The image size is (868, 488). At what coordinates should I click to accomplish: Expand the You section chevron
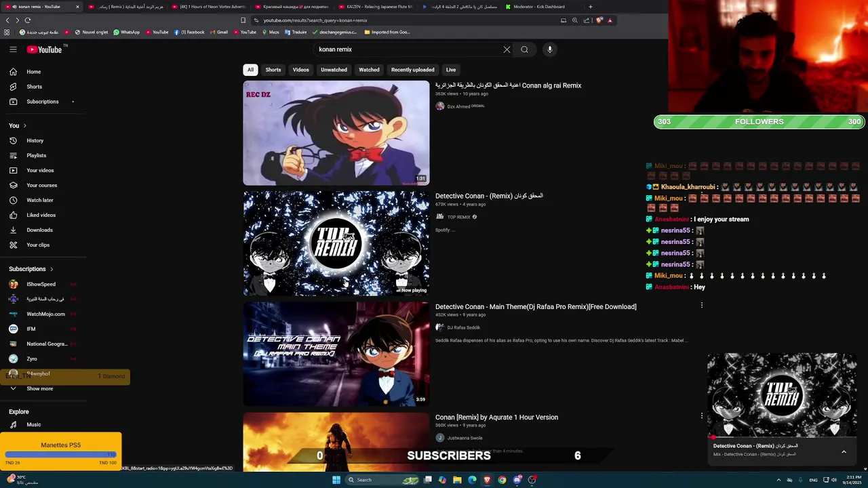[25, 126]
